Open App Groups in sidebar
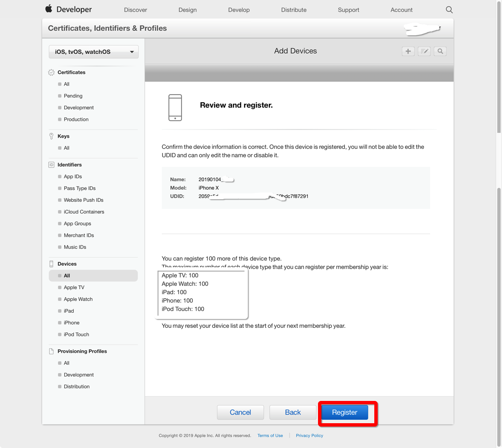 pos(77,224)
